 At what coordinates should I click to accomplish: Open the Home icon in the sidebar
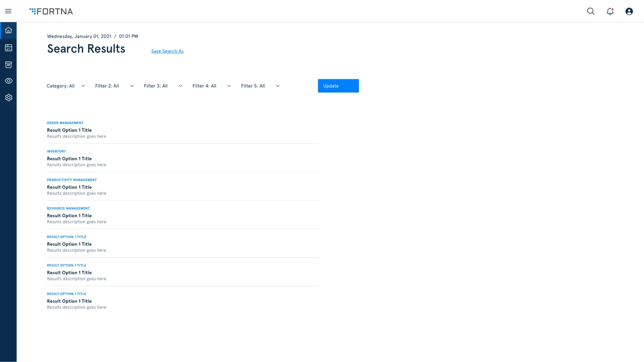(x=8, y=30)
